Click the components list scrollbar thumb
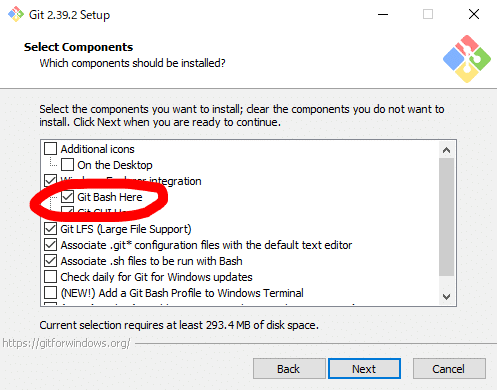Image resolution: width=497 pixels, height=390 pixels. click(446, 217)
